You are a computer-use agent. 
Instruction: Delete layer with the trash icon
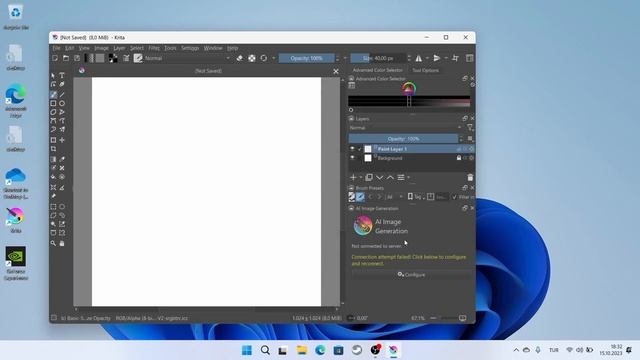[470, 177]
